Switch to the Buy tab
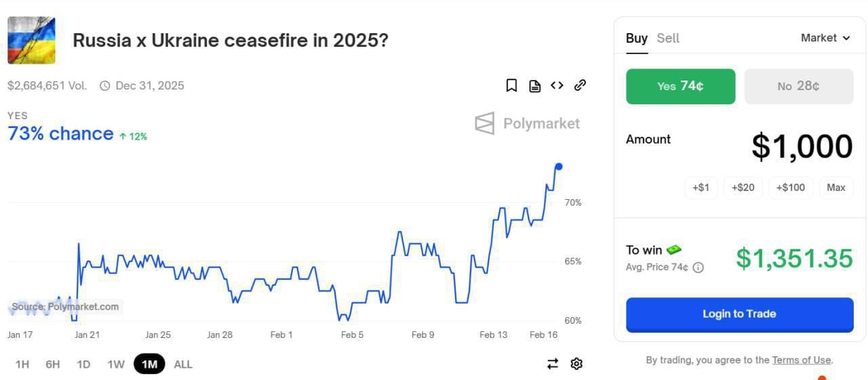The height and width of the screenshot is (380, 868). [x=636, y=38]
